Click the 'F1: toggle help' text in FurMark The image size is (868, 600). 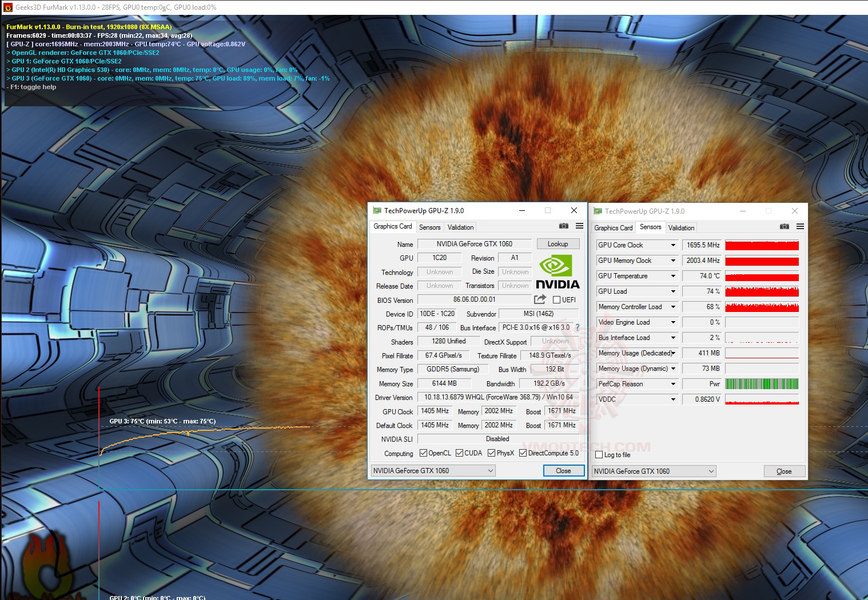click(31, 87)
